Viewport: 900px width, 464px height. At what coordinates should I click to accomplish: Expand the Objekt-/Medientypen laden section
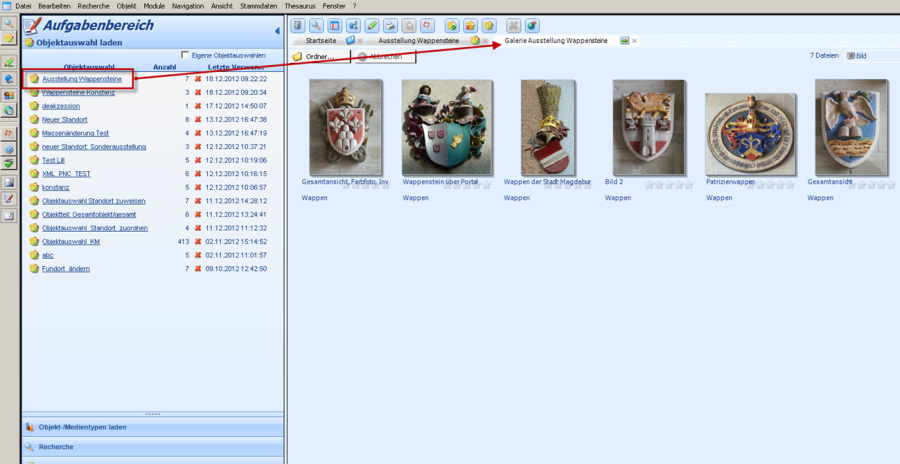click(153, 427)
